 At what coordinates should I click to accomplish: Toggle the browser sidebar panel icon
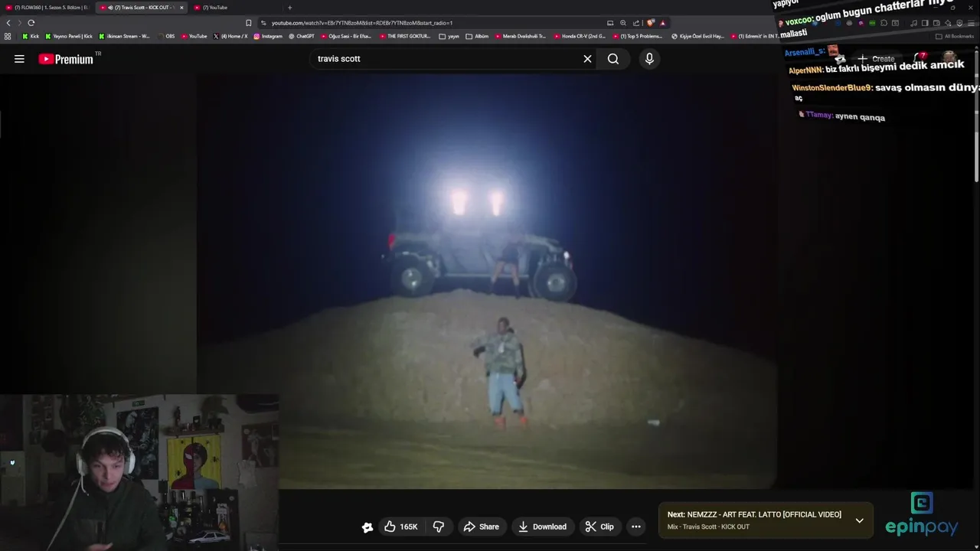(925, 23)
